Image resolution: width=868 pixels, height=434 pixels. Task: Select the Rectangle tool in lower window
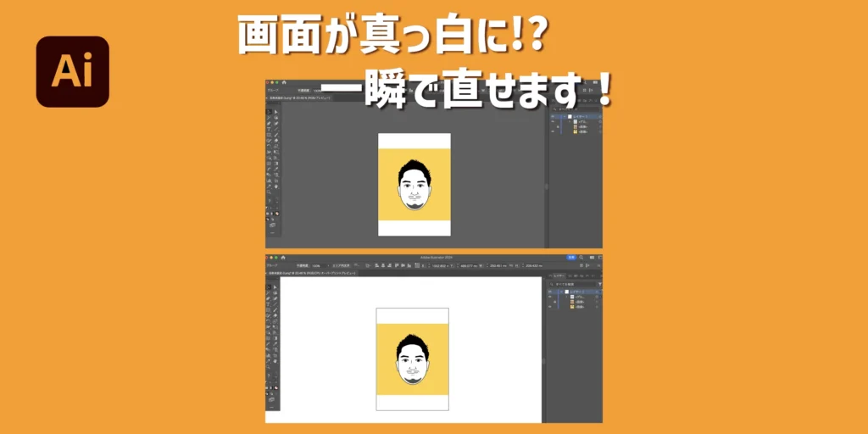click(x=269, y=310)
